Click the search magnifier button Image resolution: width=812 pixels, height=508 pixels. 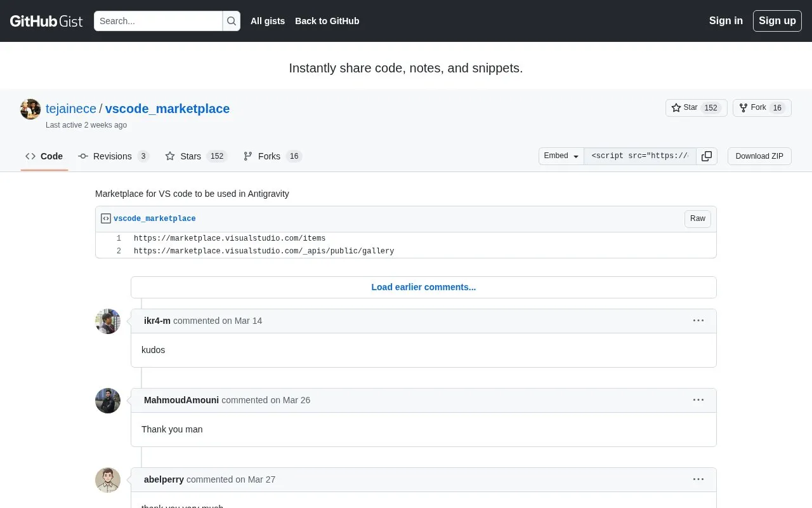[x=232, y=21]
